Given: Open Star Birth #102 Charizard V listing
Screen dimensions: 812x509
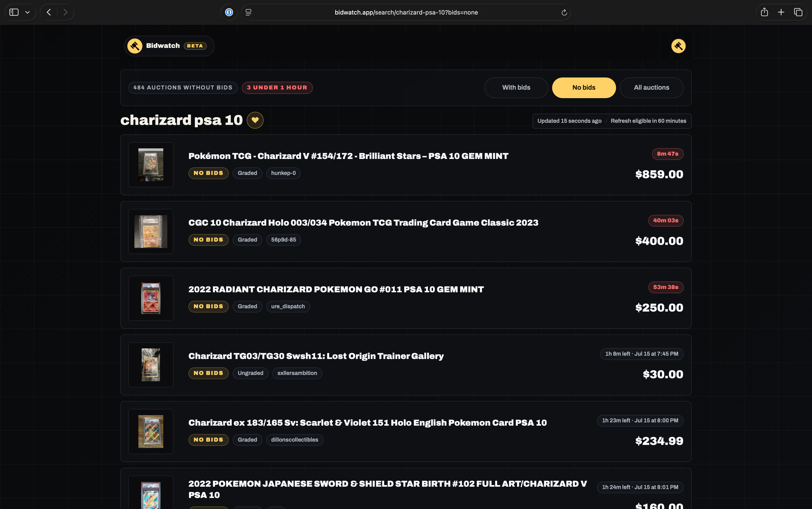Looking at the screenshot, I should click(x=387, y=489).
